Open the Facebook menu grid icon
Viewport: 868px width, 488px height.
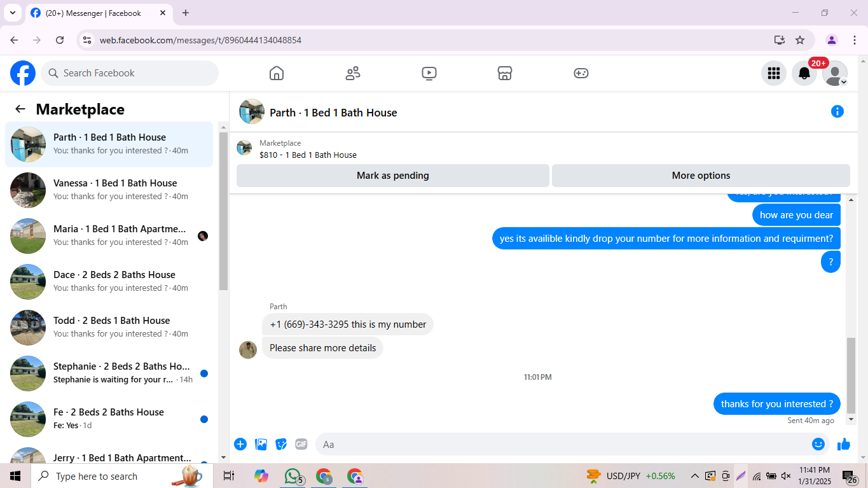click(774, 73)
